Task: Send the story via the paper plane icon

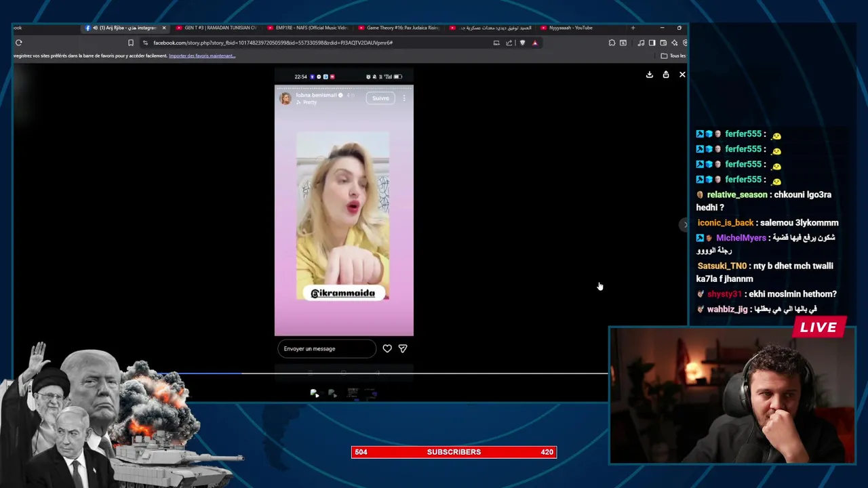Action: click(x=403, y=348)
